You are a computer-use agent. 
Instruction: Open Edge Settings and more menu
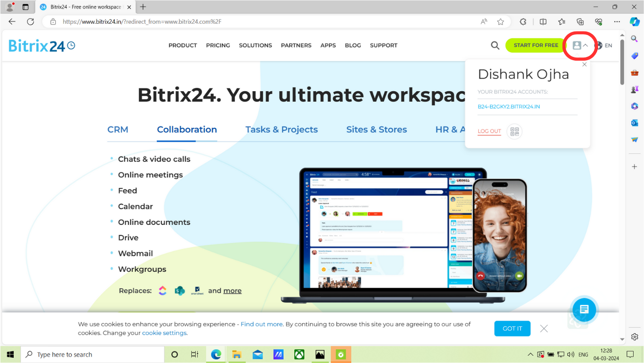(617, 21)
